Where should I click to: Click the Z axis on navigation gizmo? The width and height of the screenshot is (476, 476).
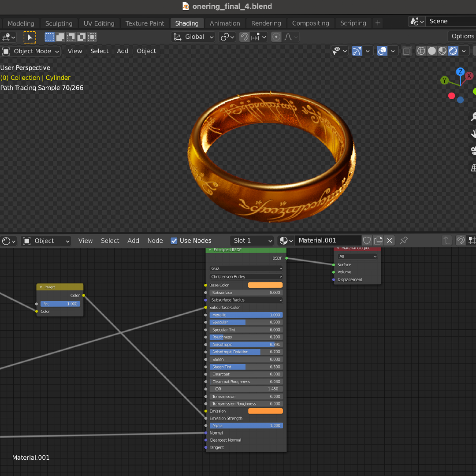pyautogui.click(x=461, y=72)
